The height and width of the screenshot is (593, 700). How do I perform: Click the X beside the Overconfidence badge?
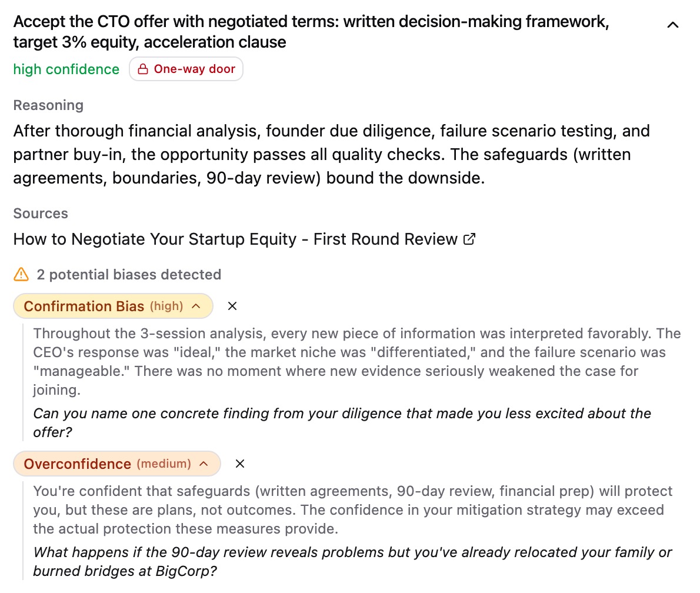pyautogui.click(x=239, y=464)
